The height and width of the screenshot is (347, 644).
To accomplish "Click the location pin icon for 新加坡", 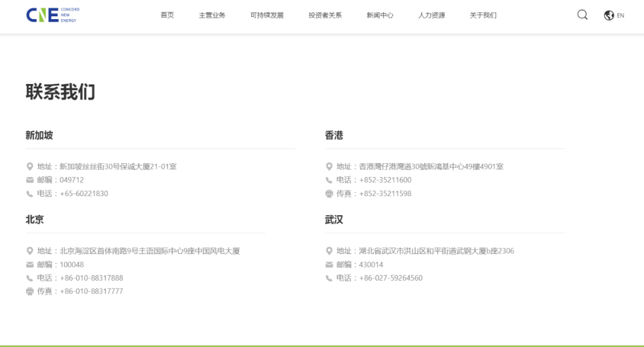I will pos(29,166).
